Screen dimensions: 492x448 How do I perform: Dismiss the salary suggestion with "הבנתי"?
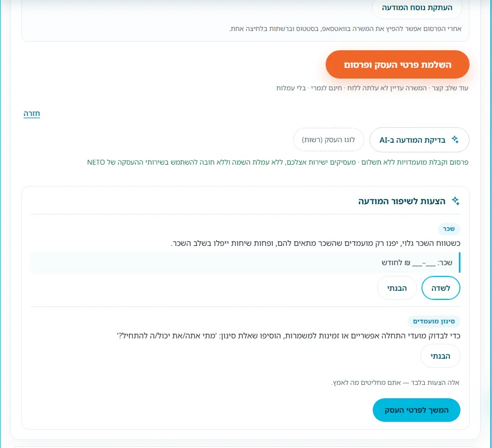pyautogui.click(x=397, y=288)
